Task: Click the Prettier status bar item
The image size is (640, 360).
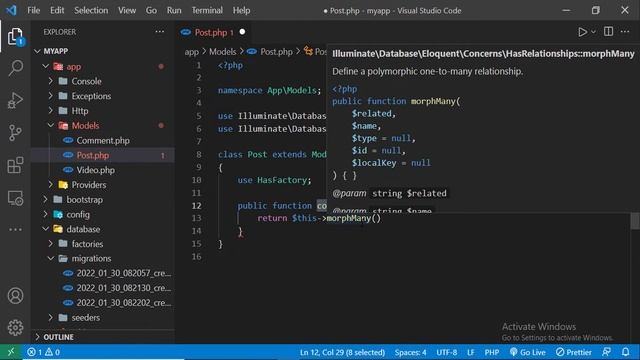Action: (573, 352)
